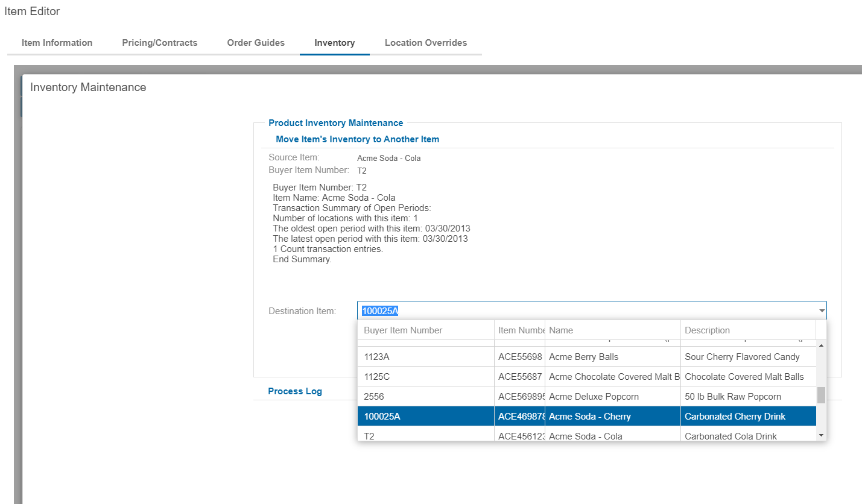Click the dropdown list scroll up arrow

pos(821,345)
